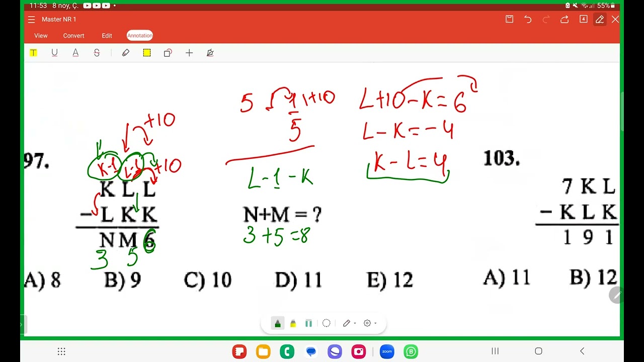
Task: Switch to the Annotation tab
Action: click(140, 36)
